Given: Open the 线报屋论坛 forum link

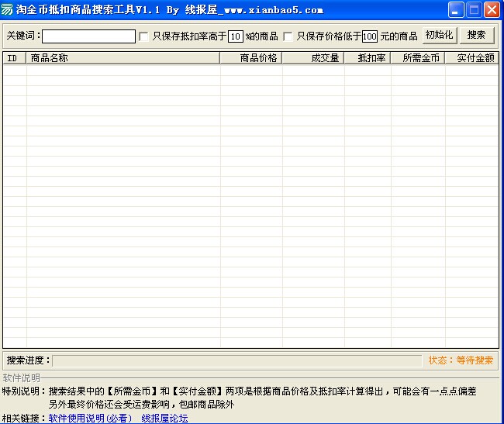Looking at the screenshot, I should (164, 419).
